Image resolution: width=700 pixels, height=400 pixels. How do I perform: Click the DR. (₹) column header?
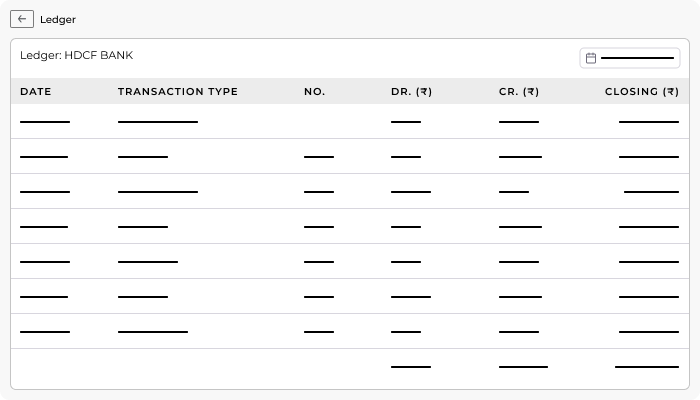[412, 92]
